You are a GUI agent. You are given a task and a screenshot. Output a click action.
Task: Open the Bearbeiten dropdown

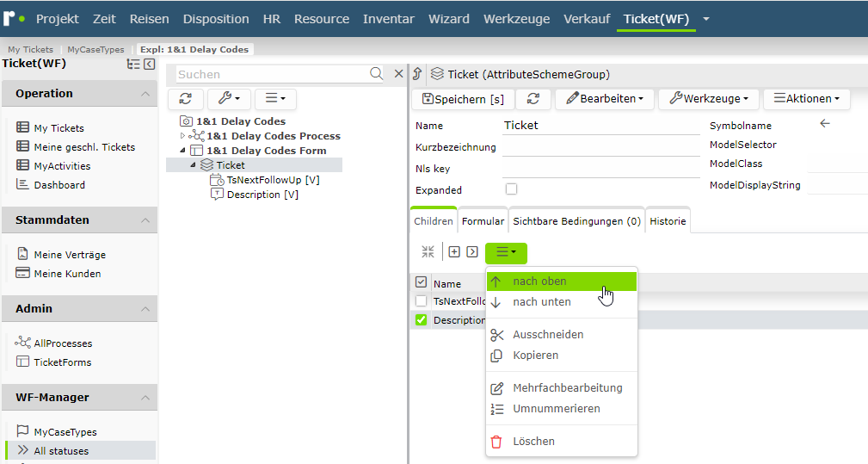point(605,99)
